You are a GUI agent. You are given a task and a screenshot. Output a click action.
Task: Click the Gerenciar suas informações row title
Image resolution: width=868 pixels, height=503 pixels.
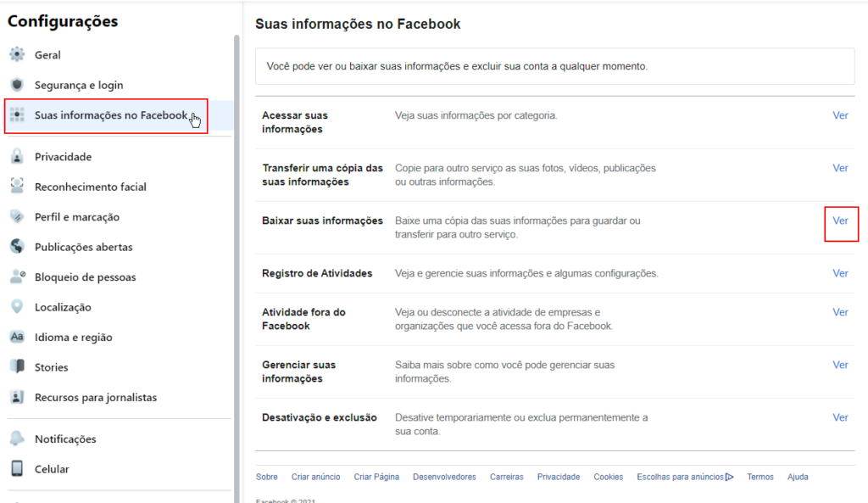[x=299, y=372]
